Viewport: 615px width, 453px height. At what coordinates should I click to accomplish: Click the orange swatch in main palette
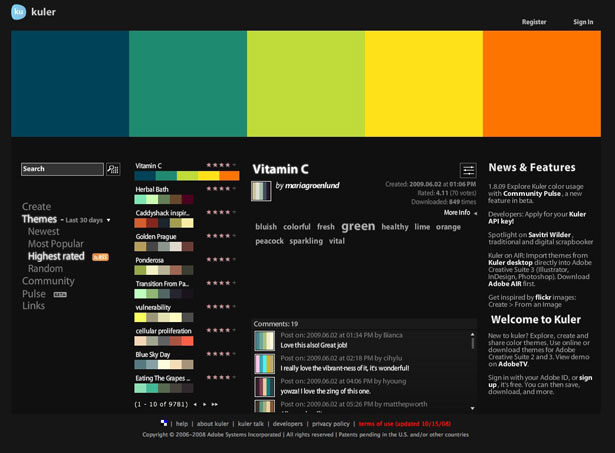click(542, 84)
